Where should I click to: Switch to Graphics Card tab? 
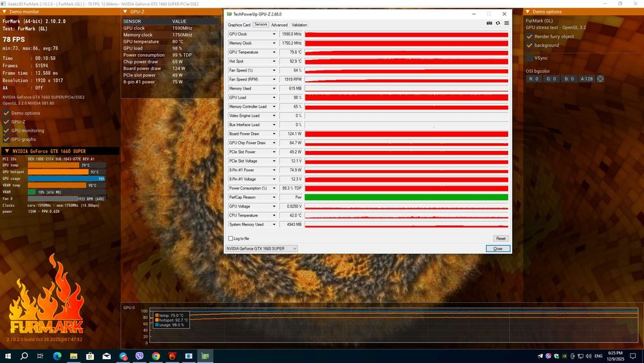click(x=239, y=25)
